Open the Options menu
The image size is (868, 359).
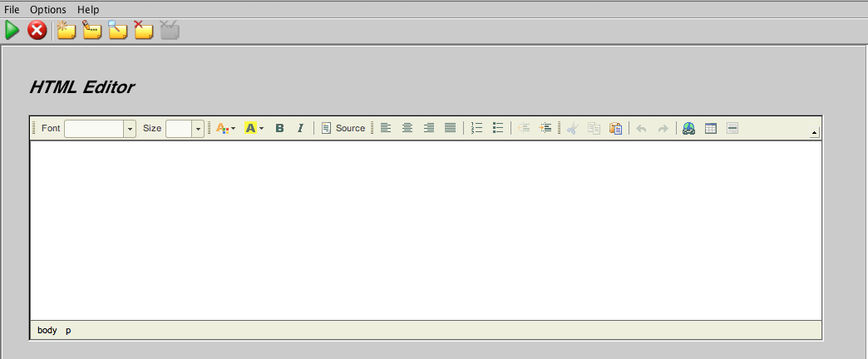click(x=47, y=9)
